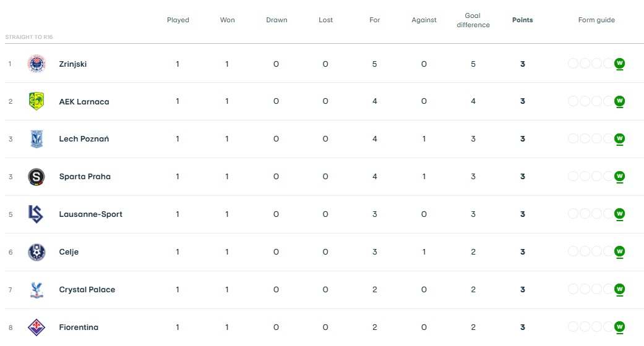Click the Form guide column header

point(596,20)
